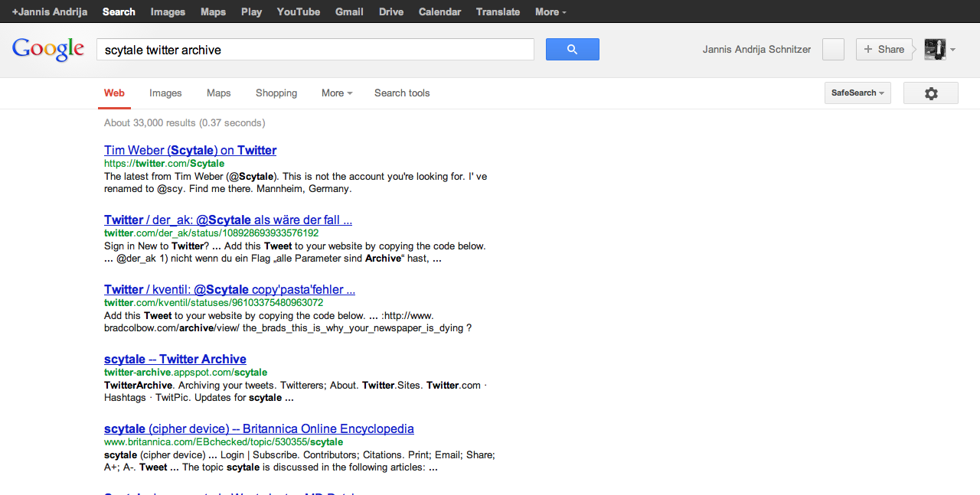Open Drive in the top bar
The width and height of the screenshot is (980, 495).
391,11
